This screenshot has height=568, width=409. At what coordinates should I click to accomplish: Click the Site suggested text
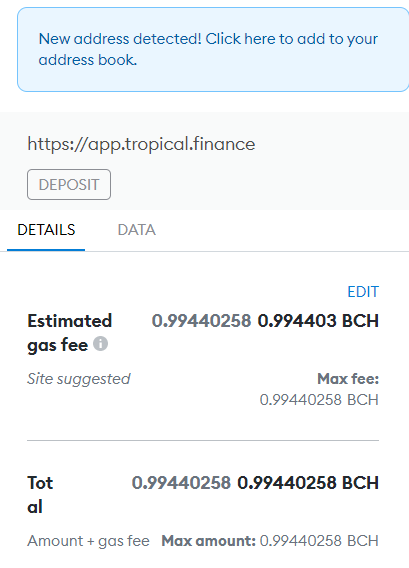point(79,379)
